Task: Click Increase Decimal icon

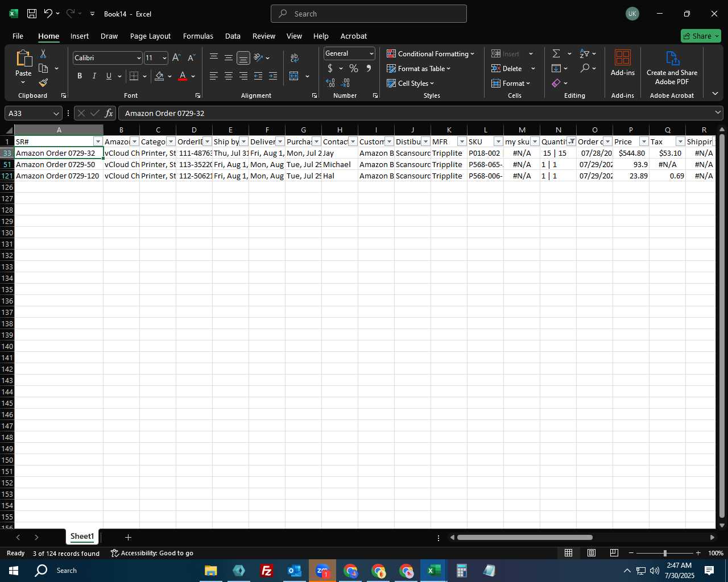Action: (331, 84)
